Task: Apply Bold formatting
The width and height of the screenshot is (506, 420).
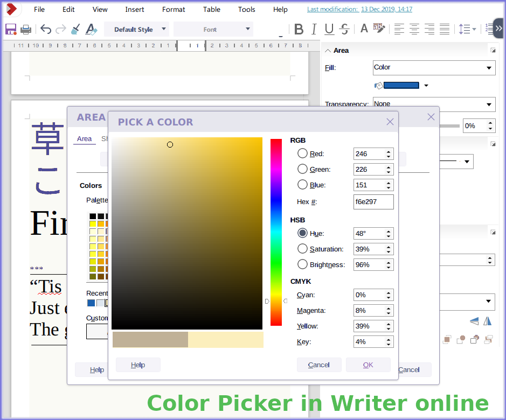Action: click(299, 30)
